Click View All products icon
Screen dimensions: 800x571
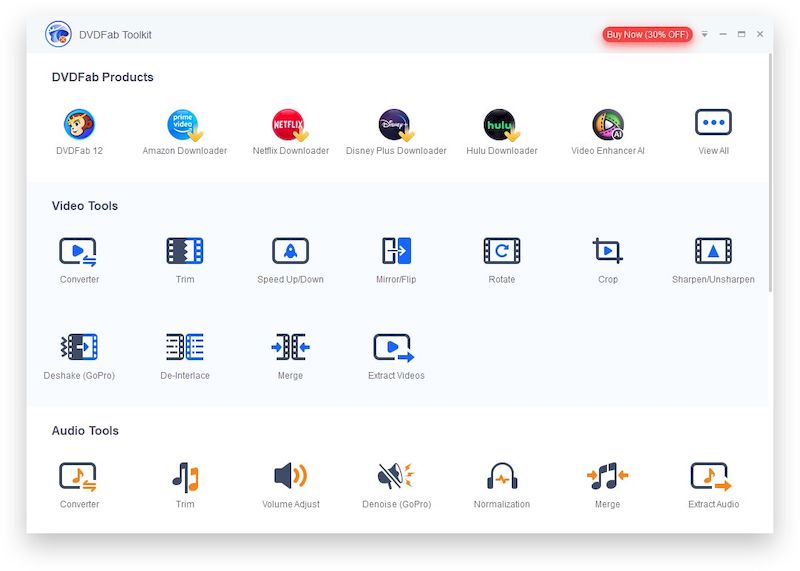click(713, 122)
